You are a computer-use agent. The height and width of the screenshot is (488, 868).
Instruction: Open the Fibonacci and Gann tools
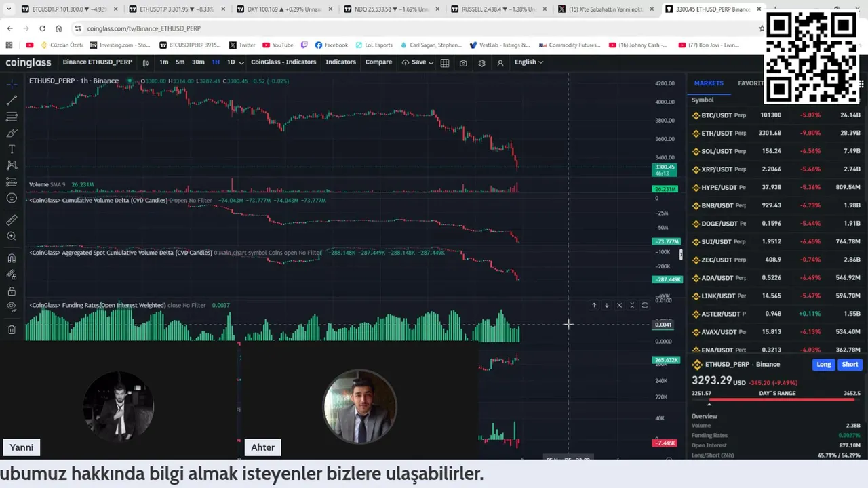[12, 117]
